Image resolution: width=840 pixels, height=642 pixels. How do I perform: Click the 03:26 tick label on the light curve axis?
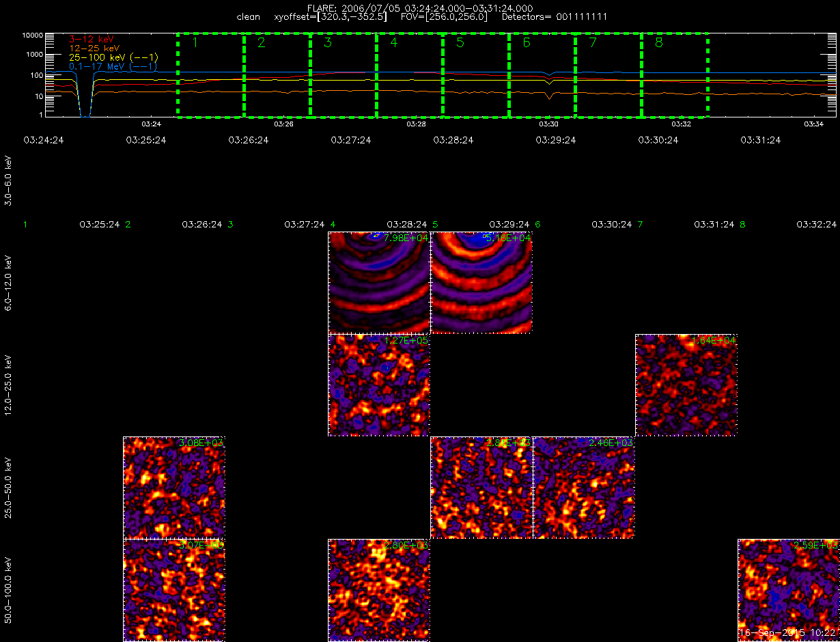pyautogui.click(x=283, y=124)
